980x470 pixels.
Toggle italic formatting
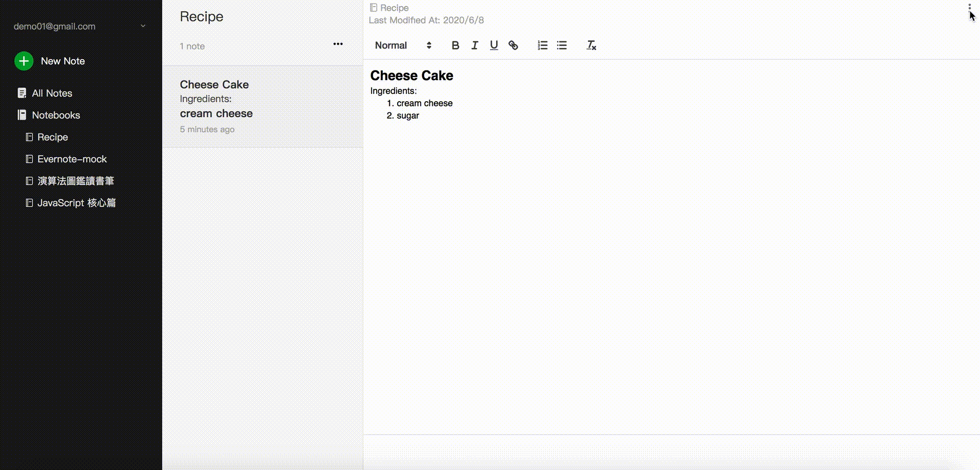point(475,45)
